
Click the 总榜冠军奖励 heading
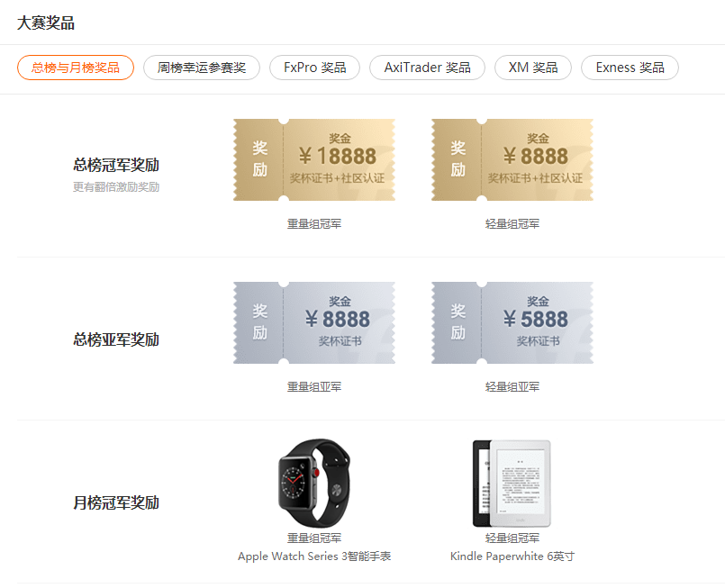[116, 165]
